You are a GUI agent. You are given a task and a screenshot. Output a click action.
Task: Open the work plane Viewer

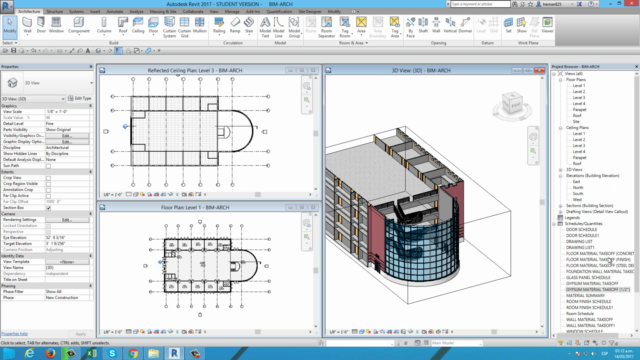click(x=547, y=25)
